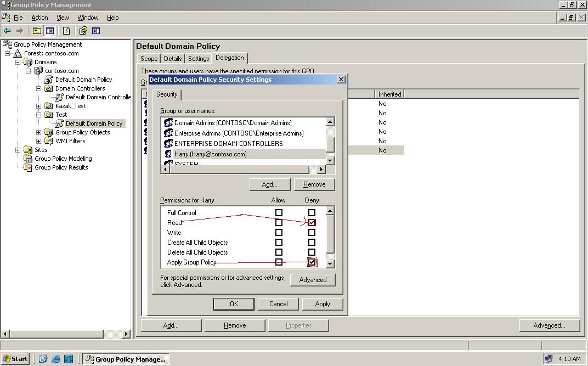Open the Window menu
588x366 pixels.
(88, 18)
